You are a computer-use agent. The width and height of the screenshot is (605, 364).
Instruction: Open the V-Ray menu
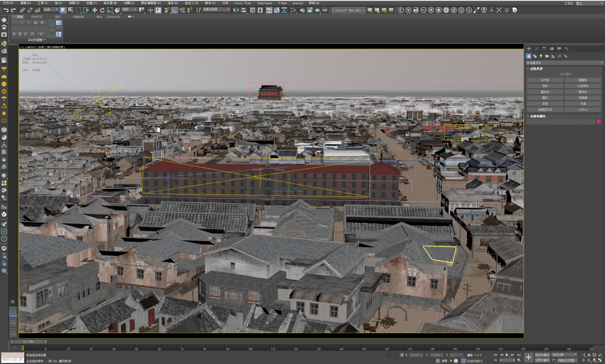coord(282,3)
